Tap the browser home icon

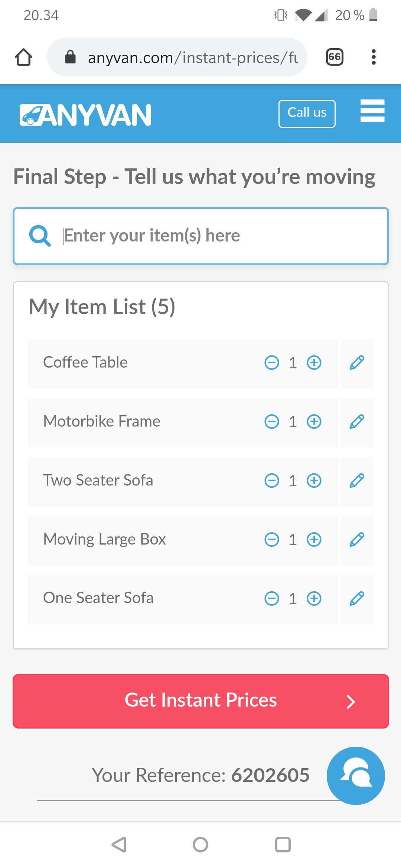[23, 57]
